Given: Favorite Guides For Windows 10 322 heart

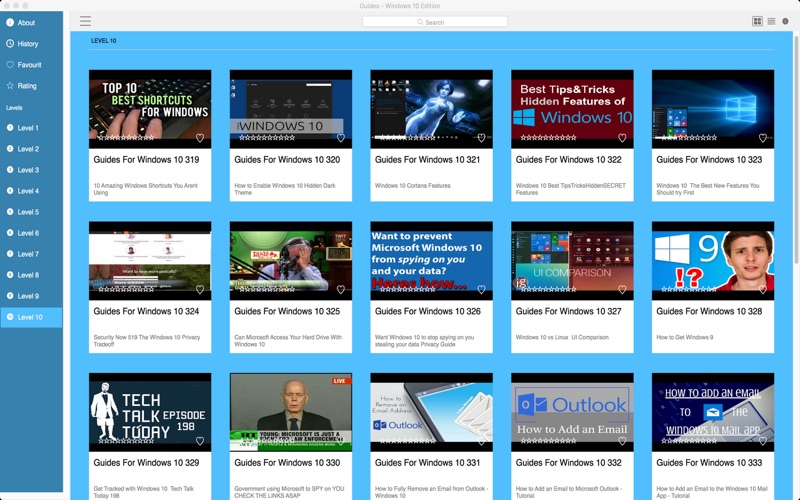Looking at the screenshot, I should (622, 138).
